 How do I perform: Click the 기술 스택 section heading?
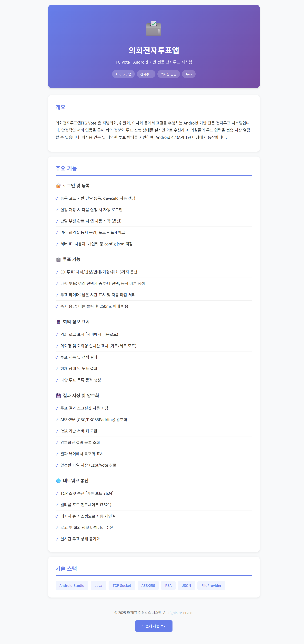pyautogui.click(x=66, y=568)
